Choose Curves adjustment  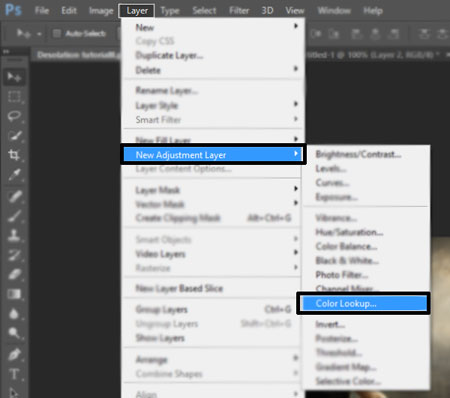coord(366,183)
